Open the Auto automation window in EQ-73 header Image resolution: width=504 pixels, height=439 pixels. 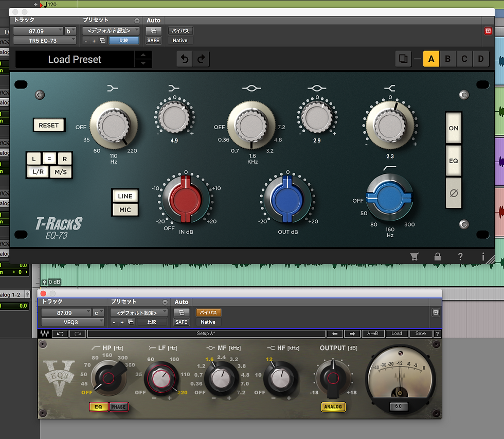pos(153,31)
